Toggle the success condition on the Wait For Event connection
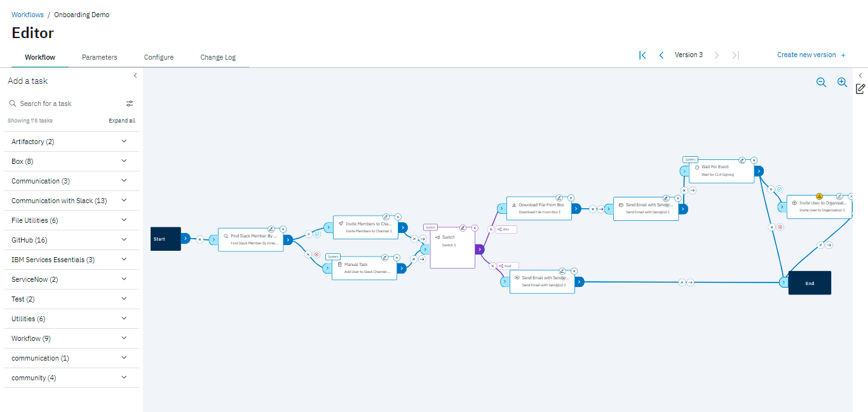868x412 pixels. [x=780, y=189]
